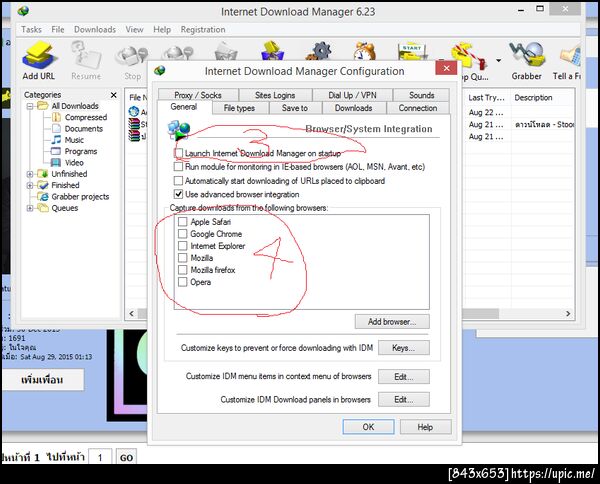
Task: Open the Downloads menu in menu bar
Action: click(95, 29)
